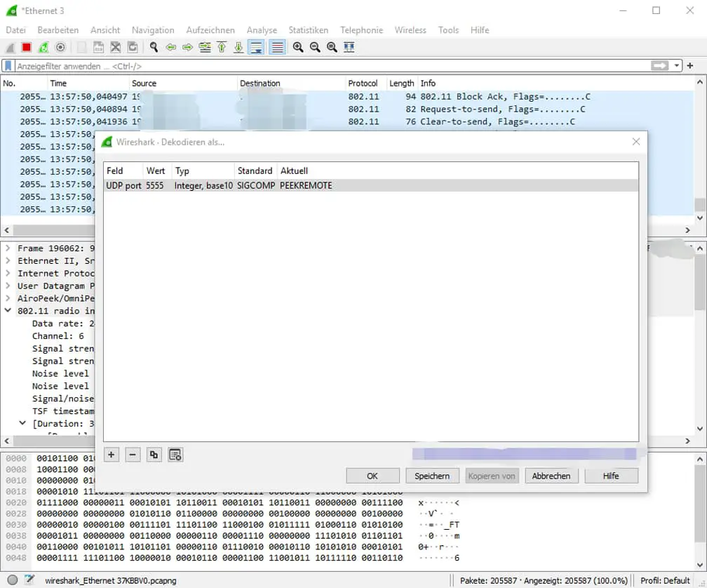
Task: Apply display filter with the arrow button
Action: pyautogui.click(x=659, y=66)
